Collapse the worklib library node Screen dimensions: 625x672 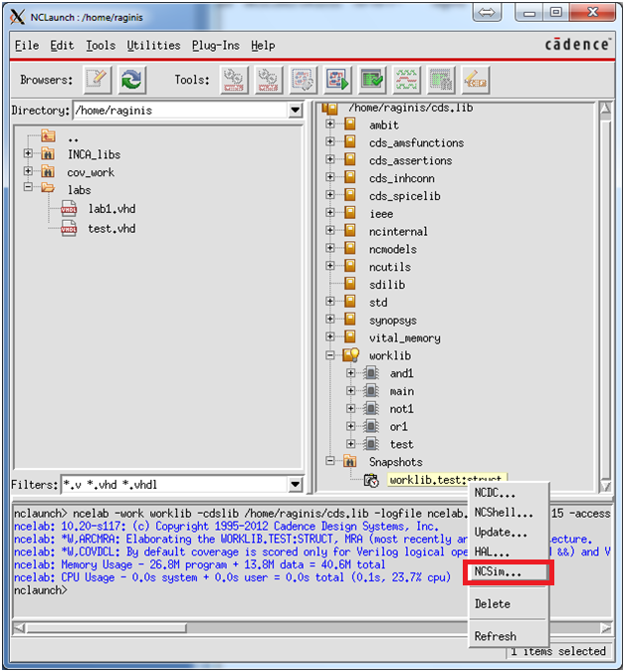[329, 354]
